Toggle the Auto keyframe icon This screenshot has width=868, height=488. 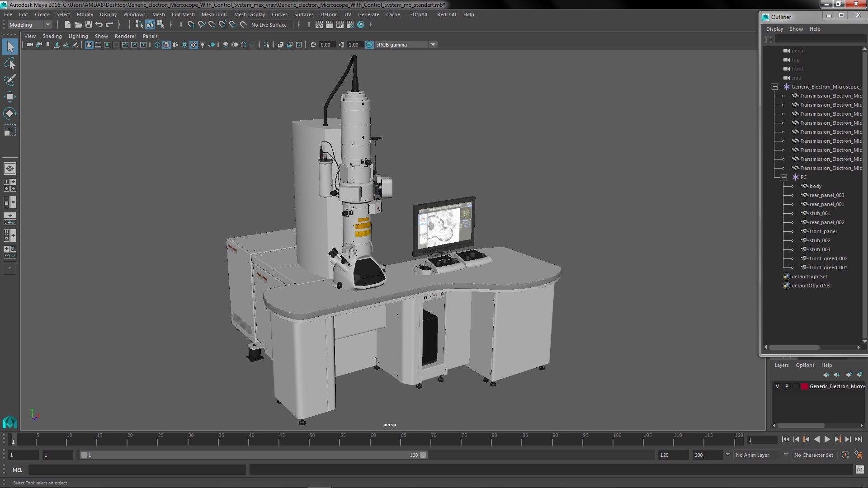[x=845, y=455]
